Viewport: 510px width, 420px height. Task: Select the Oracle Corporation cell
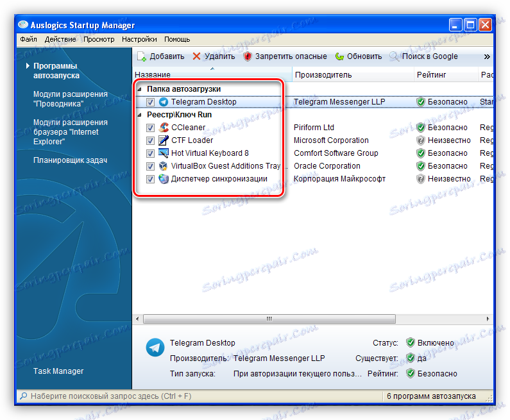(327, 166)
